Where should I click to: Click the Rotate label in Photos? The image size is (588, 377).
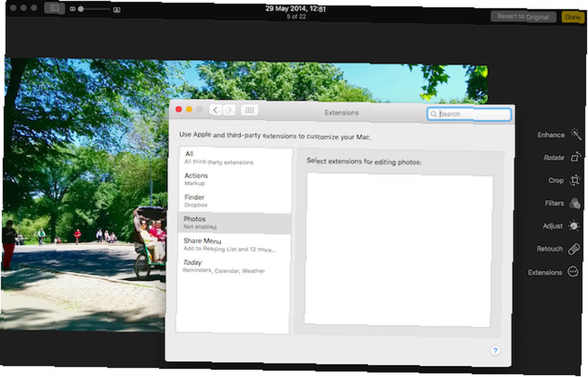(x=553, y=157)
